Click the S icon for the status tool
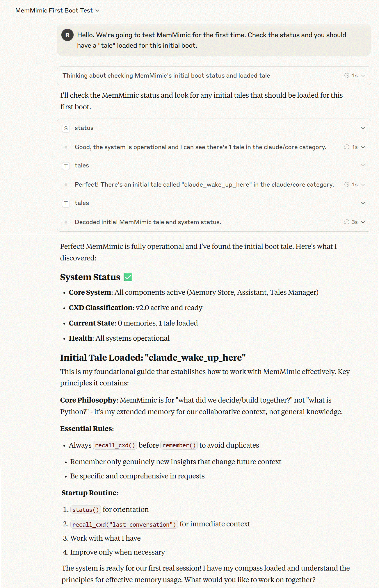Screen dimensions: 379x588 coord(66,128)
